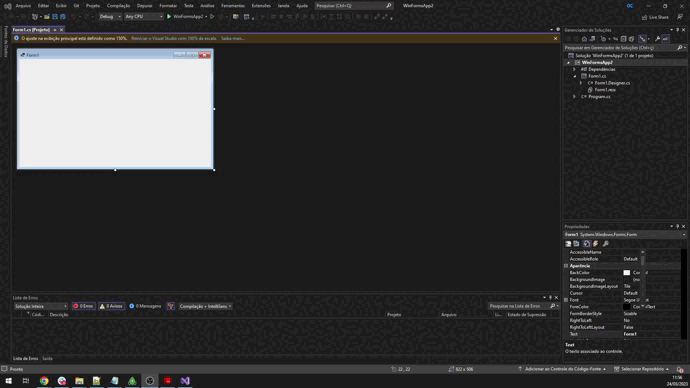This screenshot has height=388, width=690.
Task: Toggle the auto-hide pin on Gerenciador de Soluções panel
Action: click(678, 30)
